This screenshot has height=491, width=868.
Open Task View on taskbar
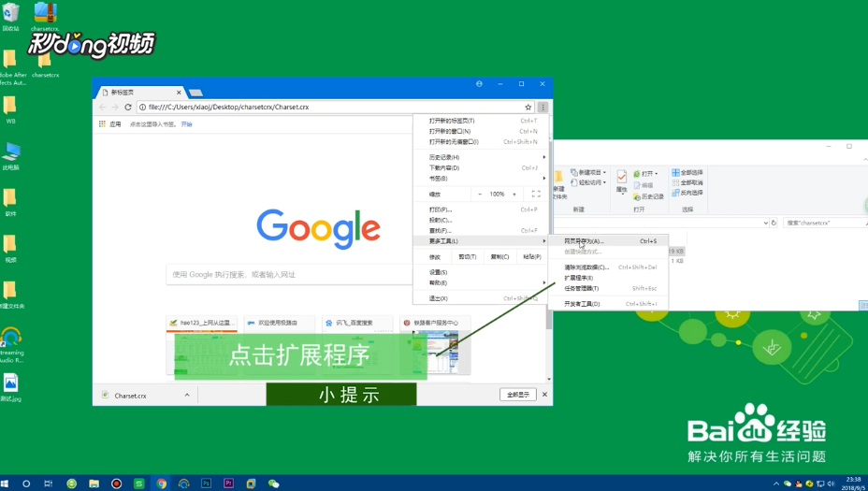pos(48,484)
